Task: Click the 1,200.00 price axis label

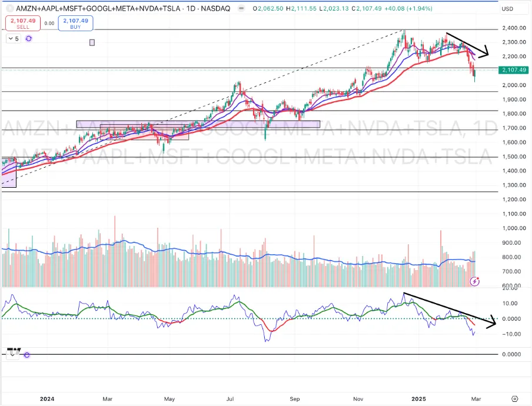Action: [514, 199]
